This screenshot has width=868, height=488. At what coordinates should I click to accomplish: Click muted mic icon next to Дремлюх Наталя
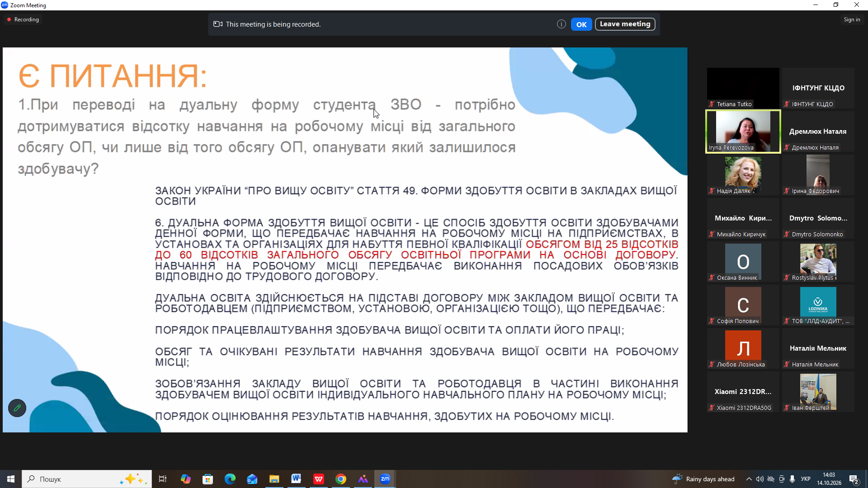click(x=787, y=148)
